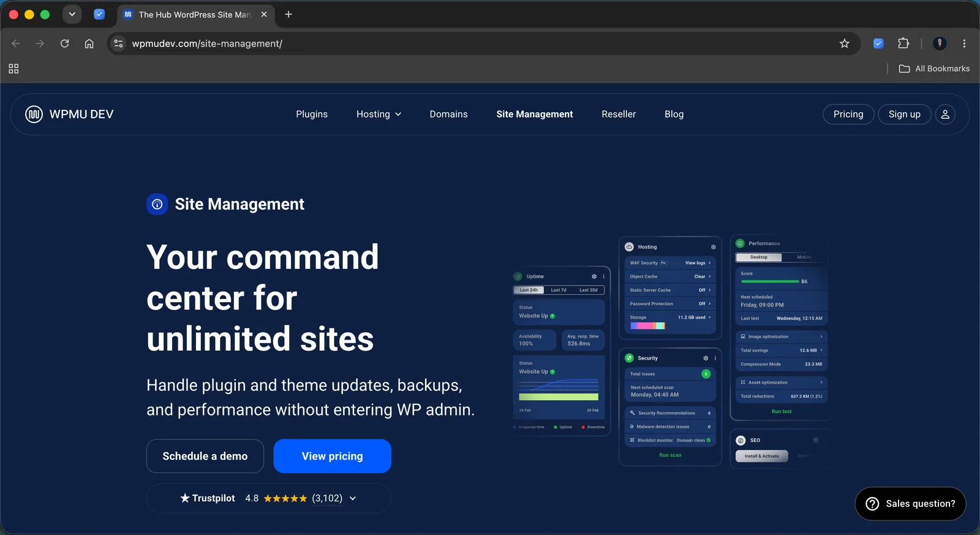Expand the WAF Security View logs arrow
The width and height of the screenshot is (980, 535).
click(710, 263)
